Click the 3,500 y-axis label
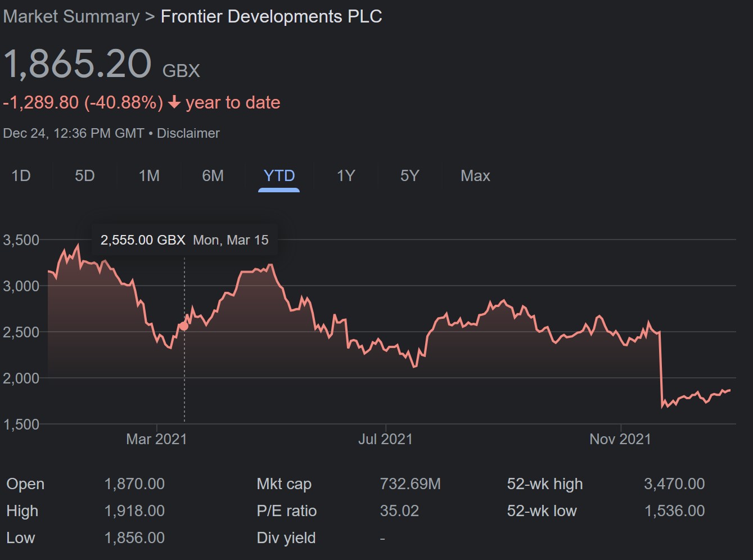This screenshot has height=560, width=753. pos(21,240)
